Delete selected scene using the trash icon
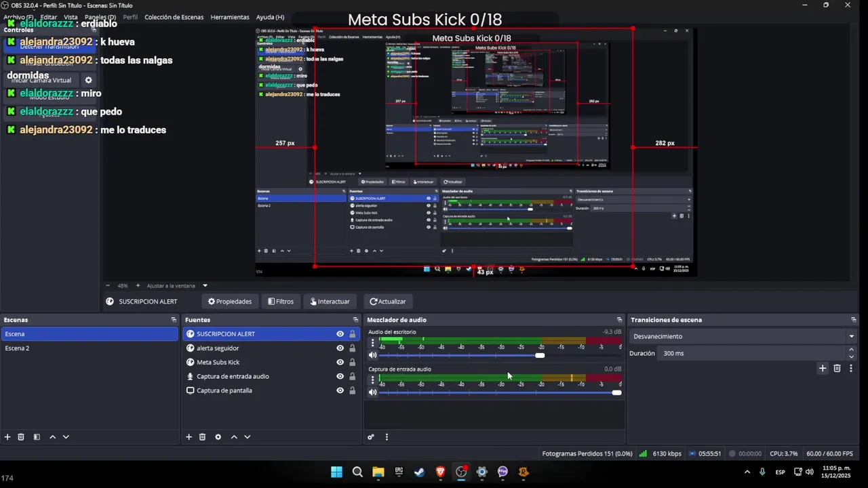 [21, 437]
